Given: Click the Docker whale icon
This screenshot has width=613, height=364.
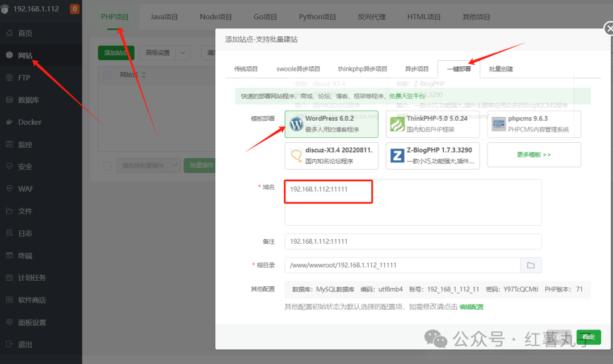Looking at the screenshot, I should click(10, 122).
